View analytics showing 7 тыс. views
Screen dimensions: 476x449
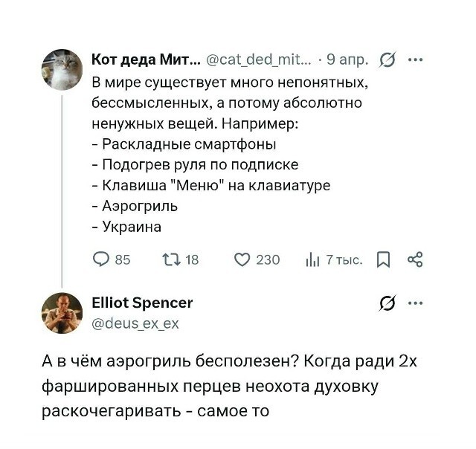click(x=313, y=259)
